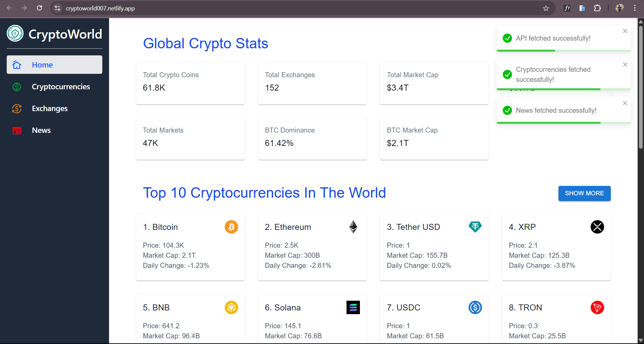Click progress bar on API fetched toast
The width and height of the screenshot is (644, 344).
click(564, 51)
